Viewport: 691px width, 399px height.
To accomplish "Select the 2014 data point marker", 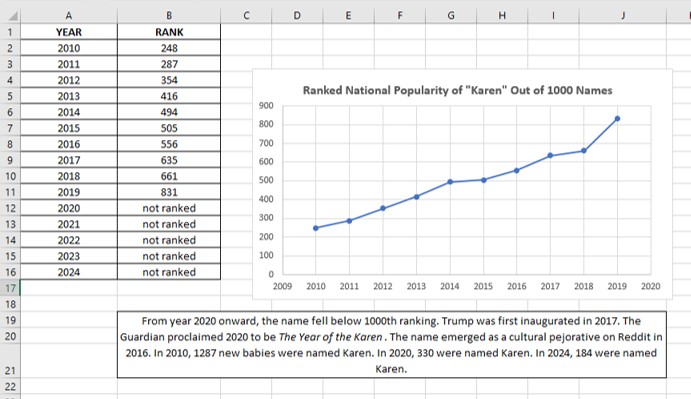I will [x=450, y=182].
